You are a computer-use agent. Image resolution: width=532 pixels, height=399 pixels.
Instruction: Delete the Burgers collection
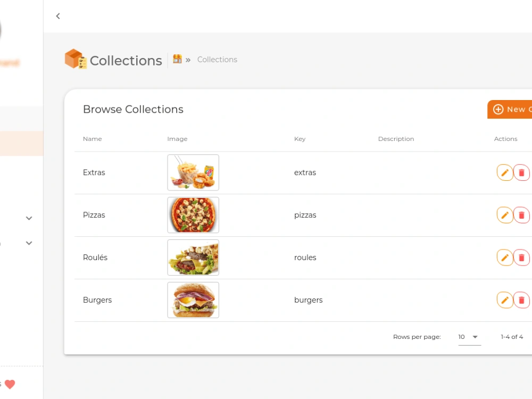(521, 300)
